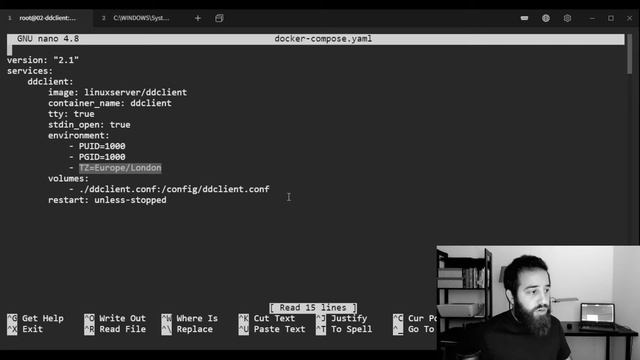Viewport: 640px width, 360px height.
Task: Click the ^T To Spell shortcut
Action: pos(344,329)
